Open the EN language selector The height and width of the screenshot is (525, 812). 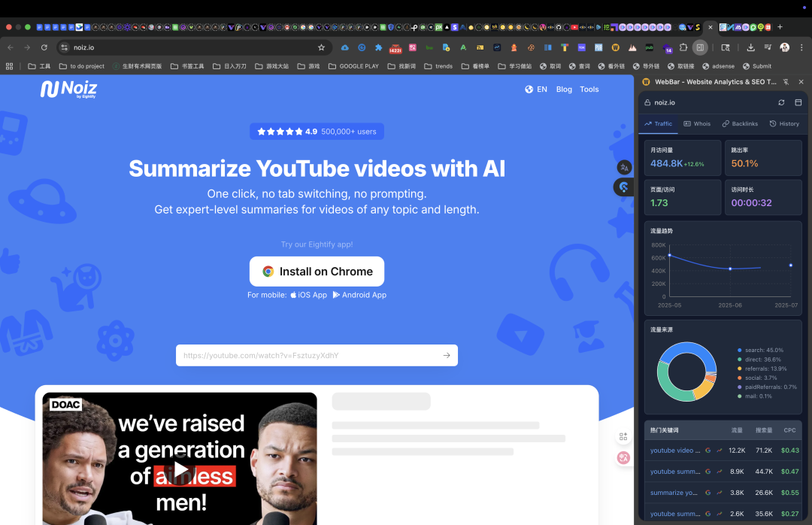coord(536,90)
